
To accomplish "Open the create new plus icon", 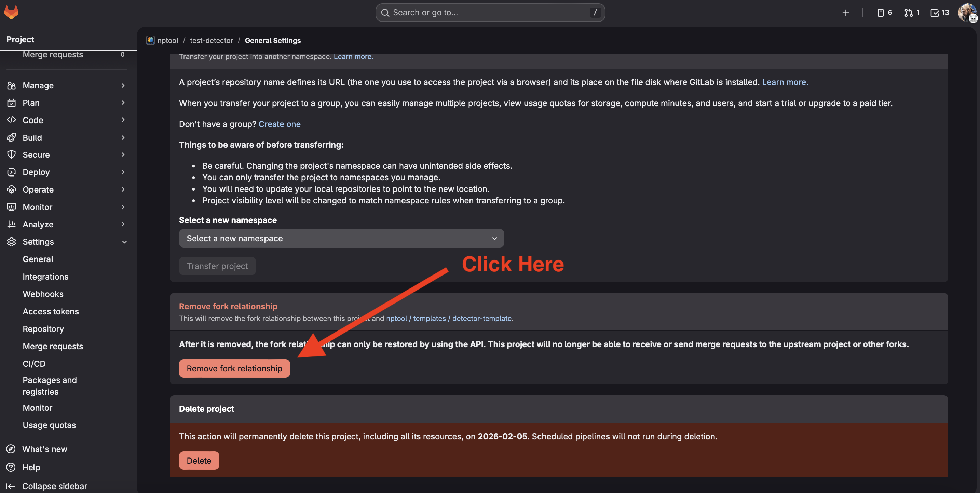I will [845, 13].
